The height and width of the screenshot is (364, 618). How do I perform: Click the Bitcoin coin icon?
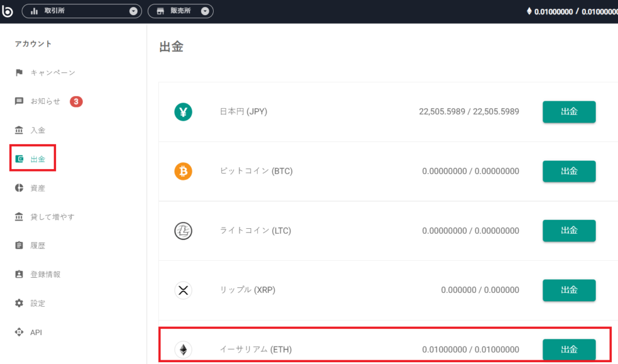coord(183,171)
